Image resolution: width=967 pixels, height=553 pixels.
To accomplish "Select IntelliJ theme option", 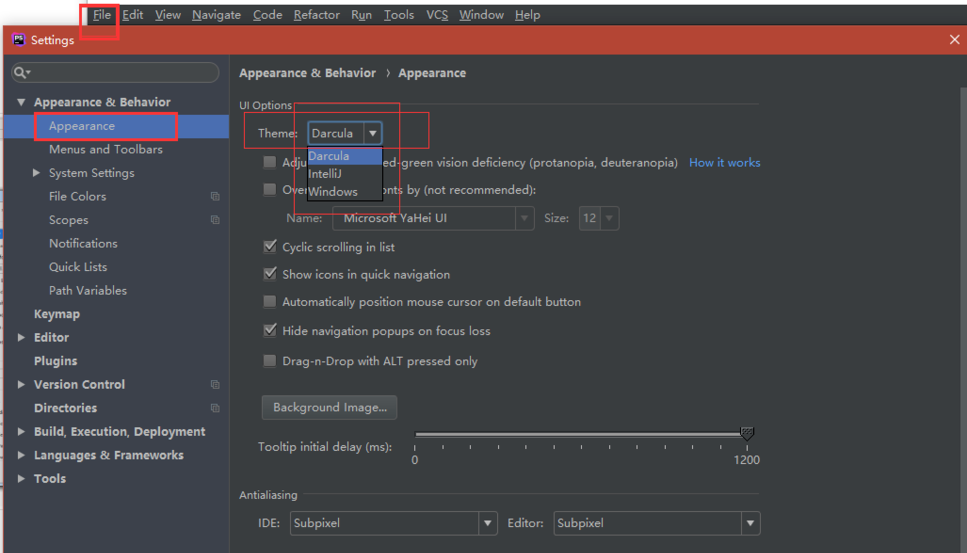I will click(x=345, y=174).
